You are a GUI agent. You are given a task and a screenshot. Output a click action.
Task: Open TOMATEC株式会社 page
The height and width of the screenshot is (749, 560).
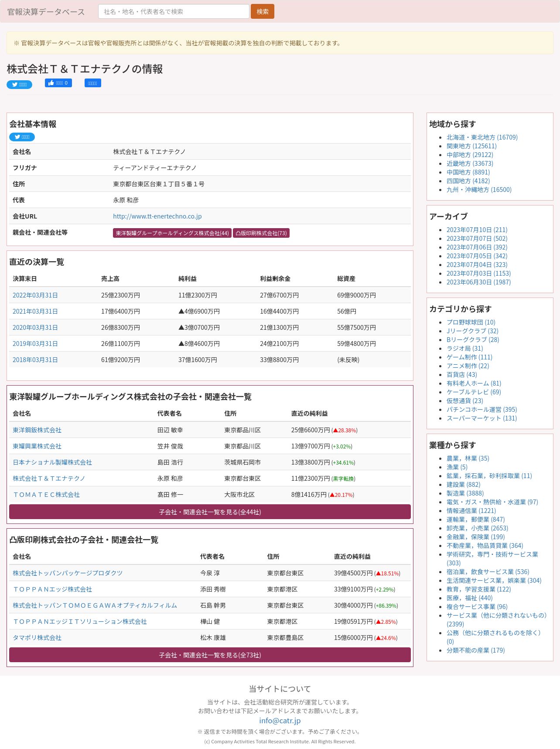point(46,495)
